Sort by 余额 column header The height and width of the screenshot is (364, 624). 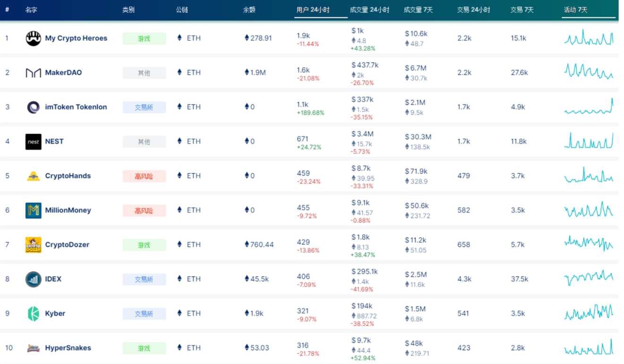coord(249,10)
